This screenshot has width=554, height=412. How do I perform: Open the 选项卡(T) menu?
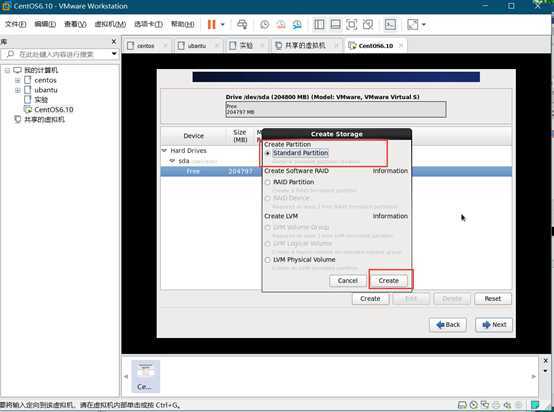point(148,24)
